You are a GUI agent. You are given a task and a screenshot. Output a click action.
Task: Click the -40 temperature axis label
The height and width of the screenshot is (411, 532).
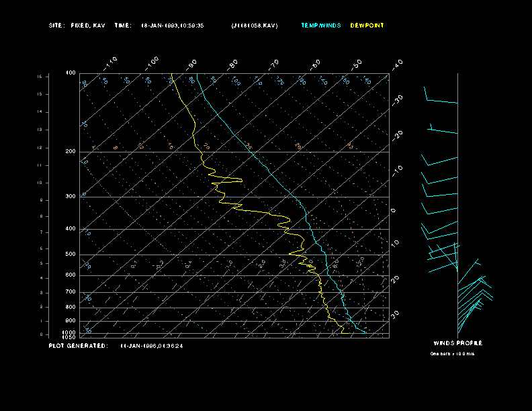[x=397, y=64]
